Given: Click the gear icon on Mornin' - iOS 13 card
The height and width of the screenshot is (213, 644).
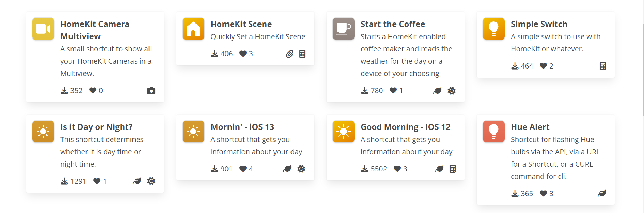Looking at the screenshot, I should pos(301,168).
